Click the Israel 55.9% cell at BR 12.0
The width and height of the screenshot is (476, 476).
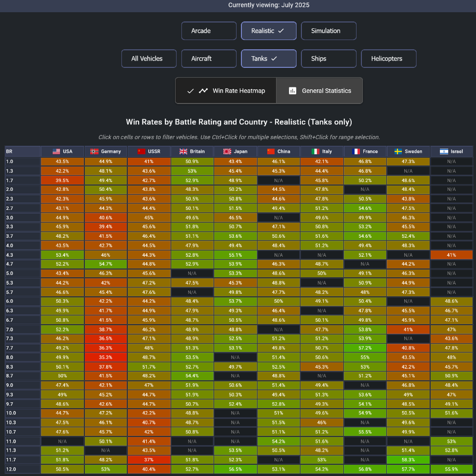[x=452, y=469]
